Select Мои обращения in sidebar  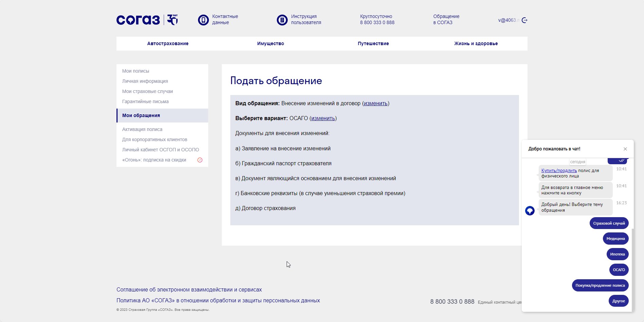point(162,115)
